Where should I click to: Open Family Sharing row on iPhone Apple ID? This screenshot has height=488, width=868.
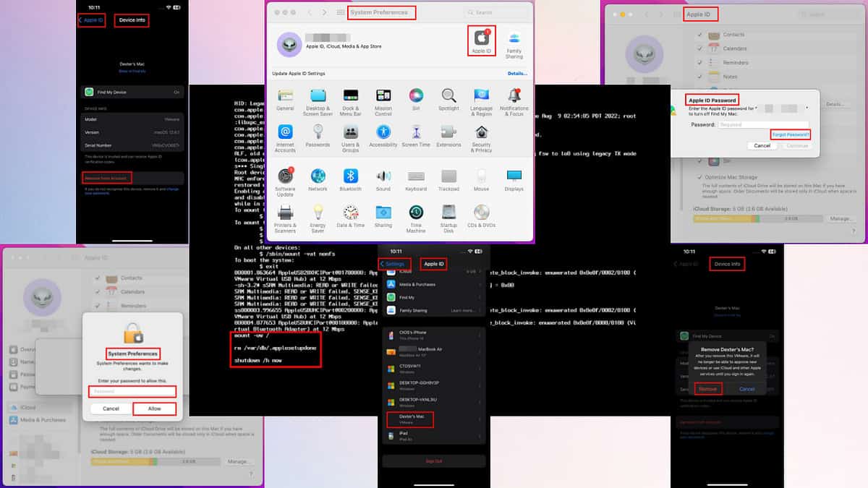433,310
